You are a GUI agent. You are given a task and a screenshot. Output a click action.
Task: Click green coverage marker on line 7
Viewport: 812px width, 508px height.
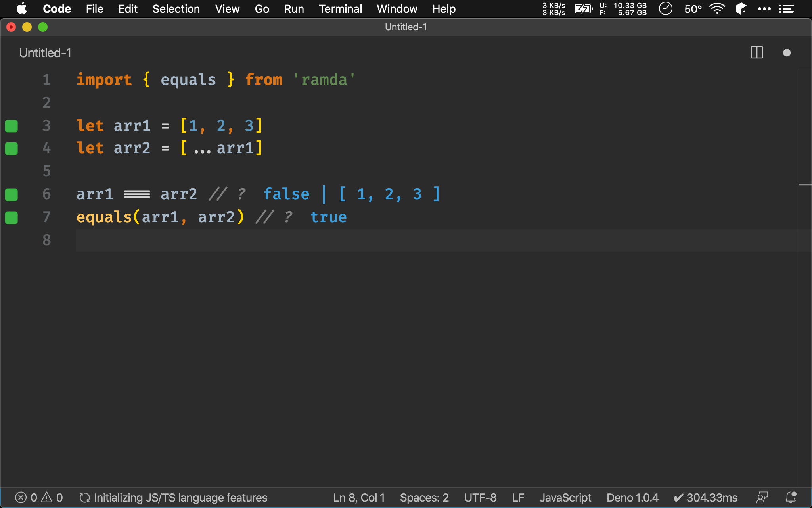tap(11, 217)
